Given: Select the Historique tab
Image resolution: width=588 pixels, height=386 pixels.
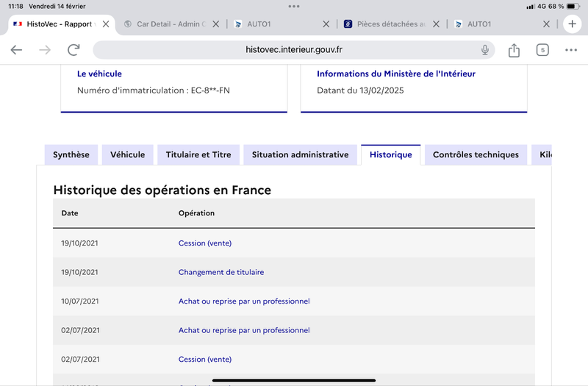Looking at the screenshot, I should 391,154.
